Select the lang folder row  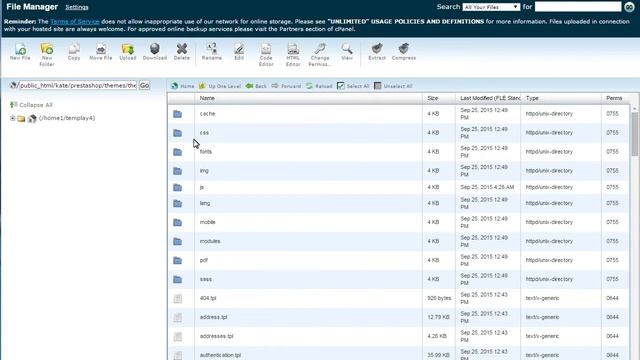pyautogui.click(x=398, y=203)
